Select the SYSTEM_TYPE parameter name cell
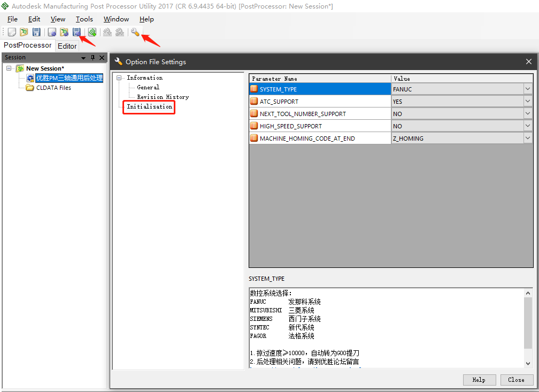The image size is (539, 392). pyautogui.click(x=320, y=89)
